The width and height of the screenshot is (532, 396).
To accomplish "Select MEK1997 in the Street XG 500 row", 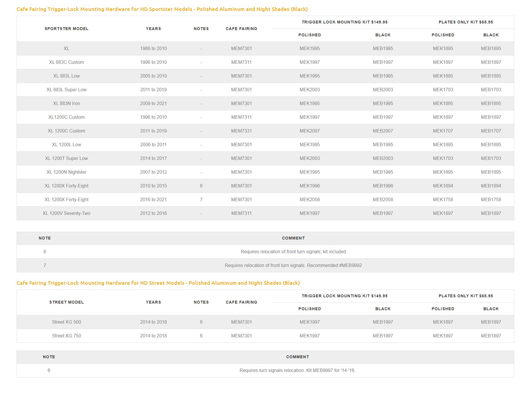I will [310, 322].
